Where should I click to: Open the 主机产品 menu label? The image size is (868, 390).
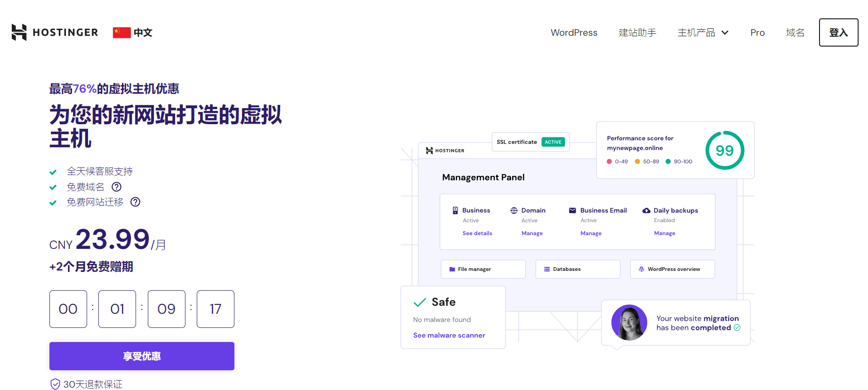696,32
